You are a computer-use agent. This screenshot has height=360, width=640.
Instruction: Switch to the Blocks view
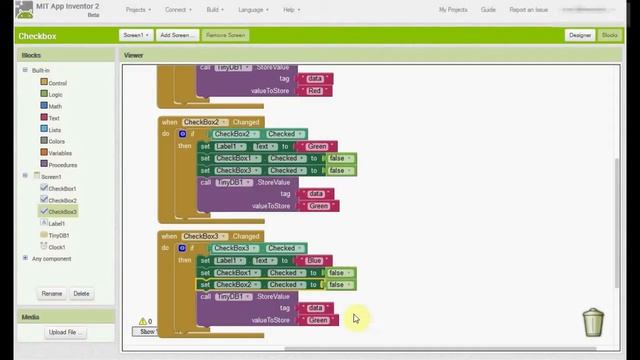coord(609,36)
